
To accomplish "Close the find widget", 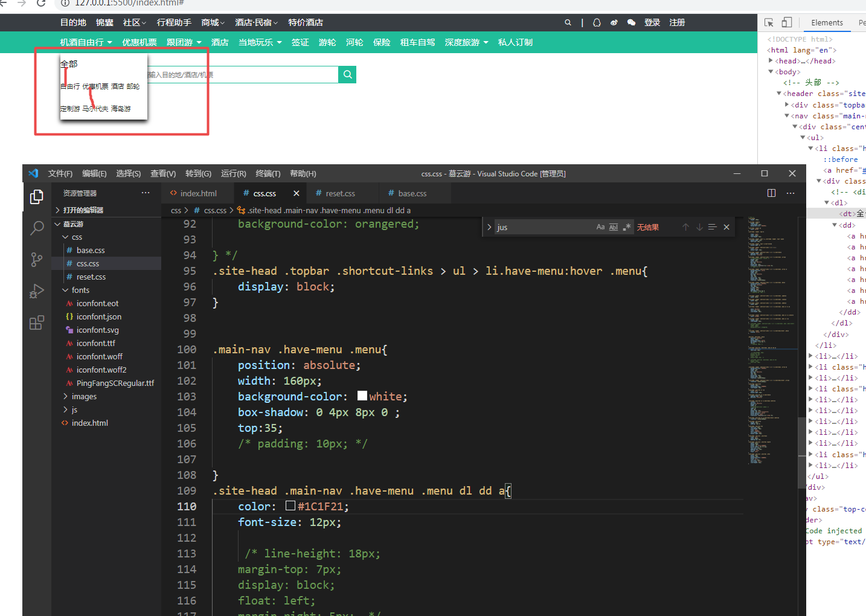I will coord(726,227).
